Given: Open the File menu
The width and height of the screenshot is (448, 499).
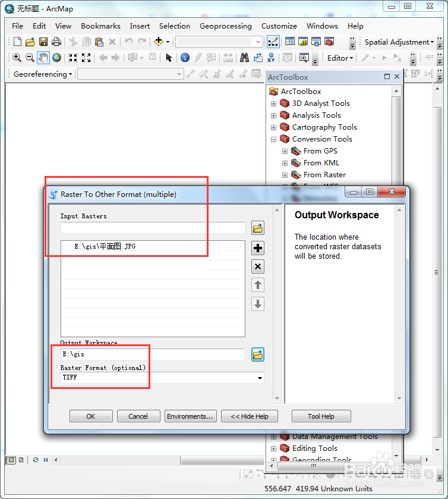Looking at the screenshot, I should [17, 26].
